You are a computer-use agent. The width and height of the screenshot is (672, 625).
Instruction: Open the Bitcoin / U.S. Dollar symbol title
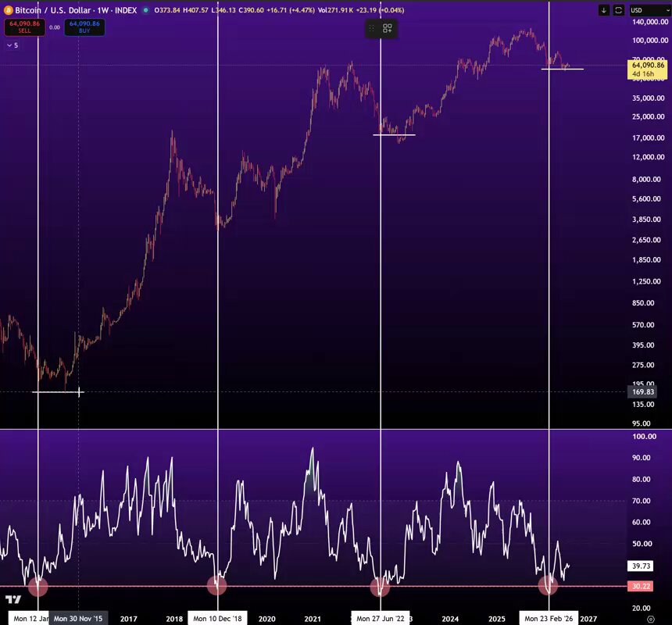point(77,10)
